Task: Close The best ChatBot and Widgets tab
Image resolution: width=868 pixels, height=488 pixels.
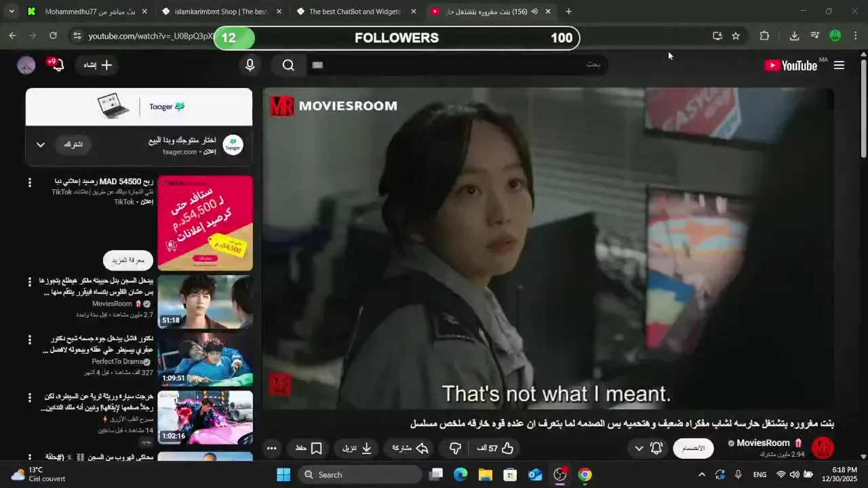Action: [414, 12]
